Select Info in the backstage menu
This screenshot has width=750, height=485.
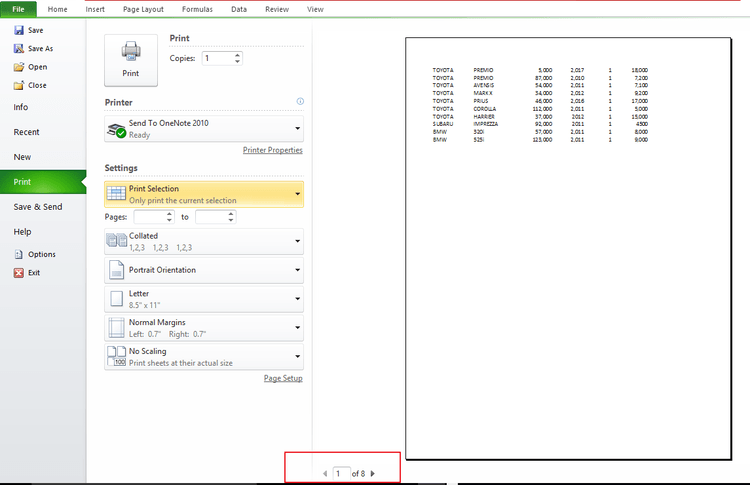tap(43, 107)
